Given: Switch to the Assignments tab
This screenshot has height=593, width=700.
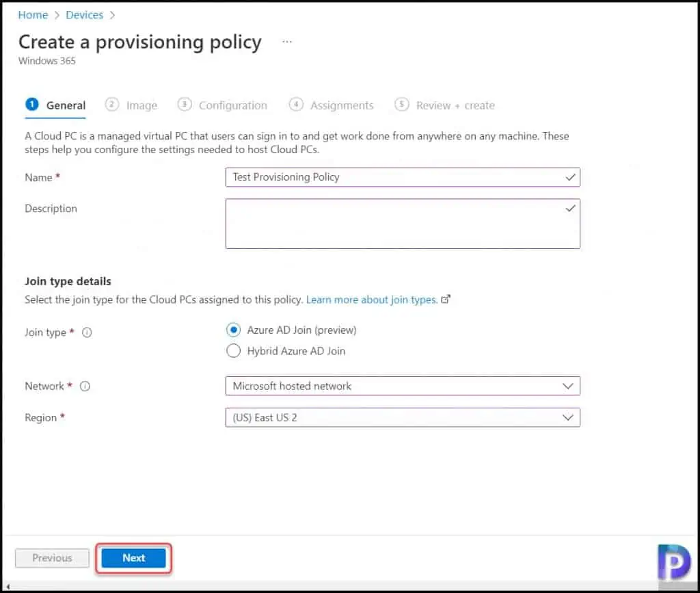Looking at the screenshot, I should pos(332,105).
